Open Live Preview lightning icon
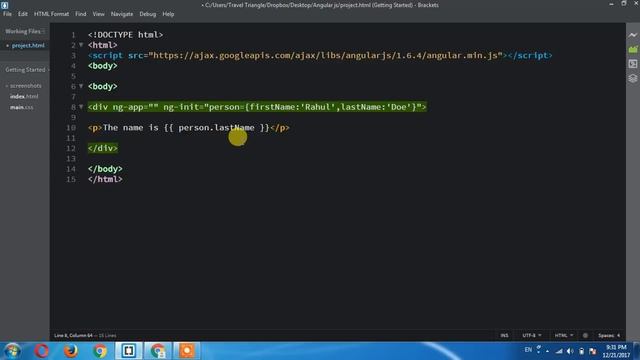This screenshot has width=640, height=360. tap(633, 35)
